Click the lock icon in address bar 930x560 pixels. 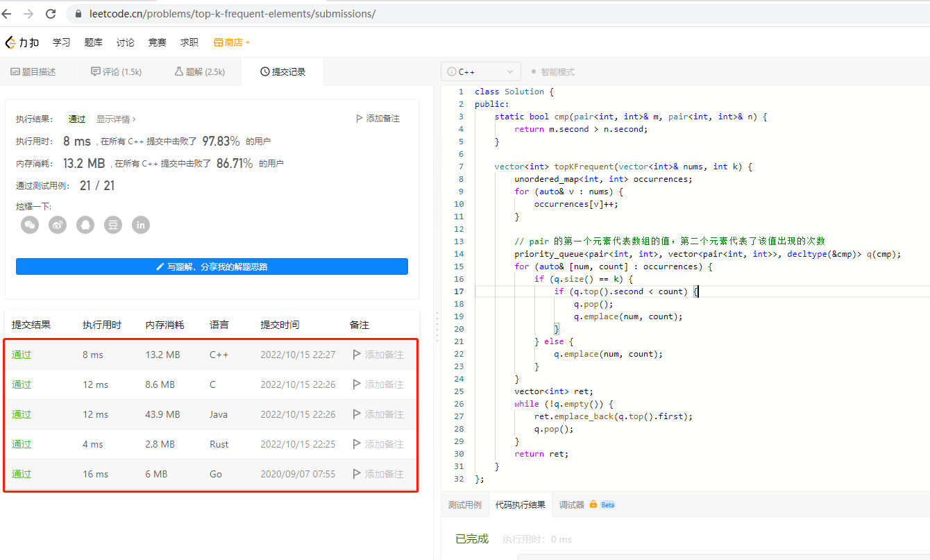(78, 13)
